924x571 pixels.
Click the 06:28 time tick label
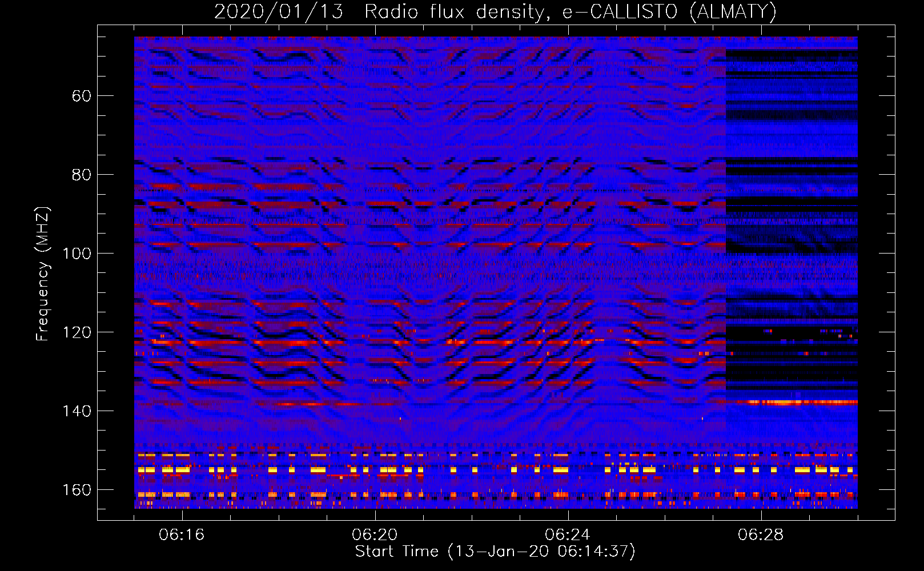(761, 535)
